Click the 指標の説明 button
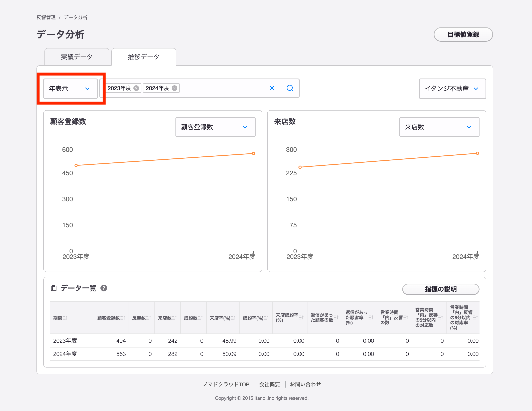 (441, 289)
